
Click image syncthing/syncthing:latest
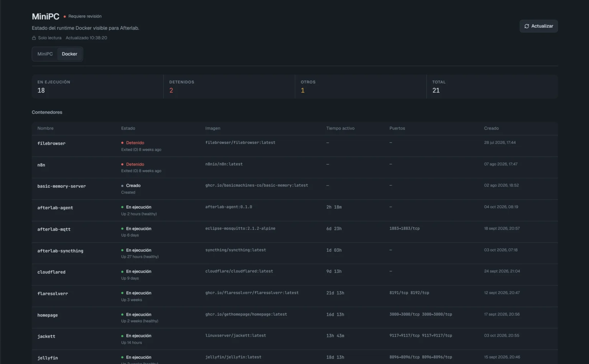click(x=235, y=250)
